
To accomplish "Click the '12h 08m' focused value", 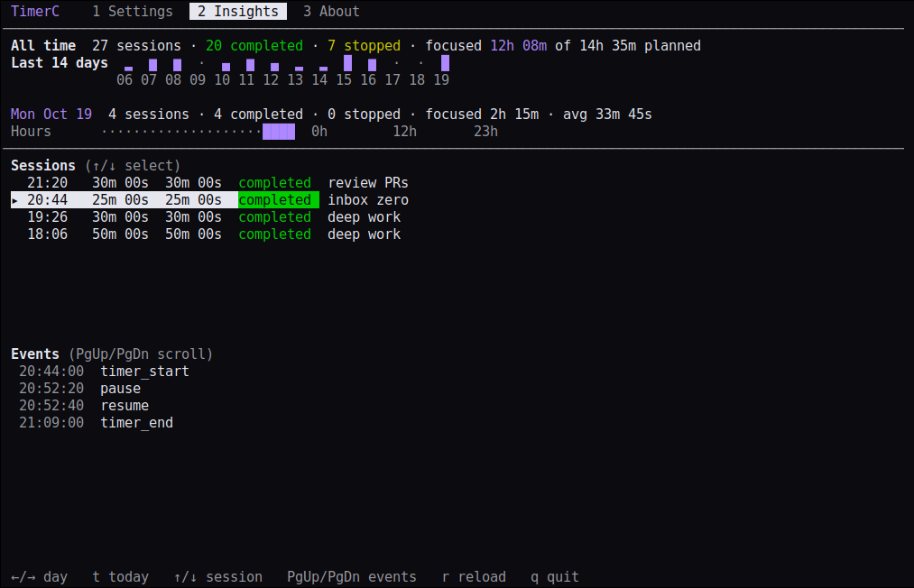I will coord(518,45).
